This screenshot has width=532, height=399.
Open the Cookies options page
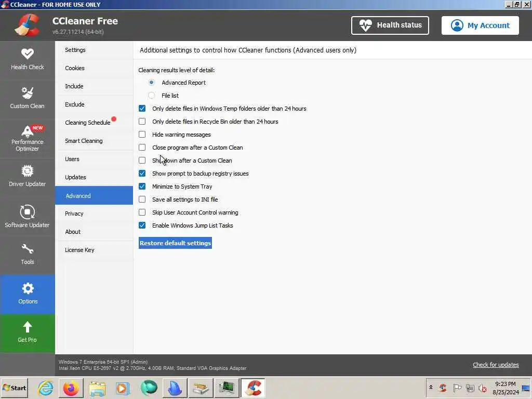pos(94,68)
